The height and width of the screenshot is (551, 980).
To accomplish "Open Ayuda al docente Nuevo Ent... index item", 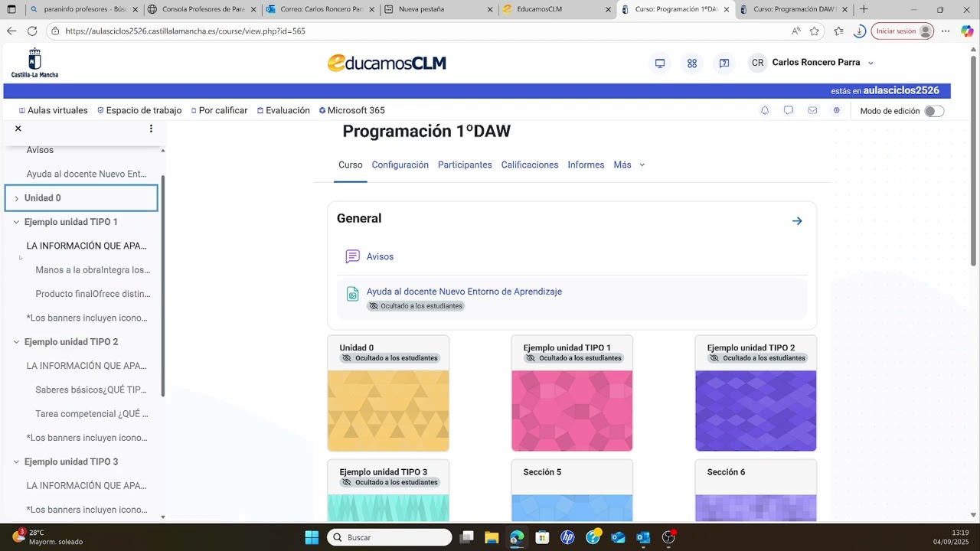I will click(x=87, y=174).
